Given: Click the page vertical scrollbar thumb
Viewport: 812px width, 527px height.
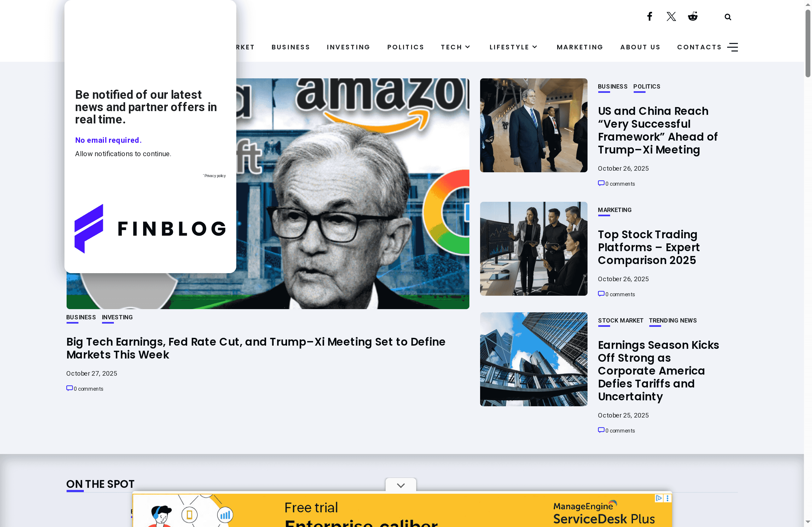Looking at the screenshot, I should (807, 43).
